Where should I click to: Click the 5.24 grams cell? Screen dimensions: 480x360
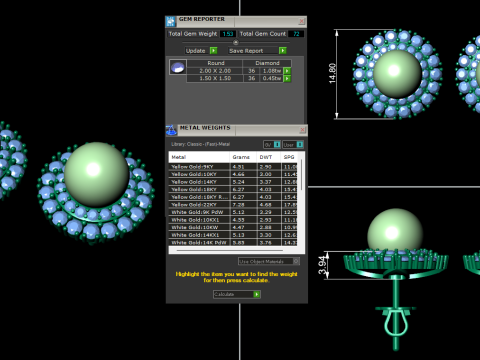[x=243, y=182]
